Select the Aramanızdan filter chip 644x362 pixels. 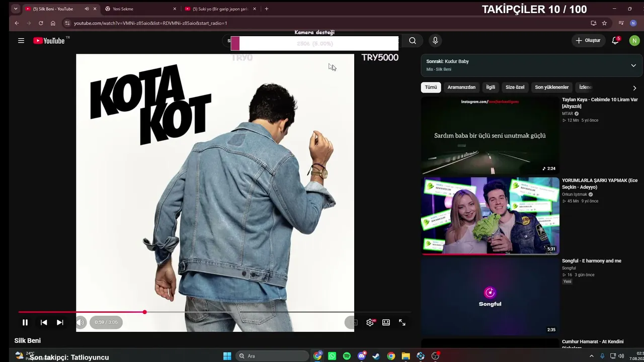click(x=461, y=87)
